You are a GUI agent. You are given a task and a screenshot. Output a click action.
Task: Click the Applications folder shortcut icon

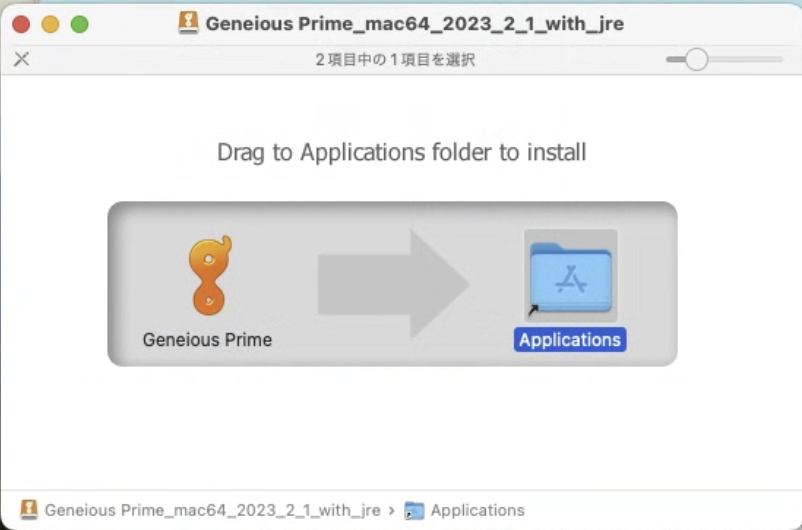pos(571,277)
